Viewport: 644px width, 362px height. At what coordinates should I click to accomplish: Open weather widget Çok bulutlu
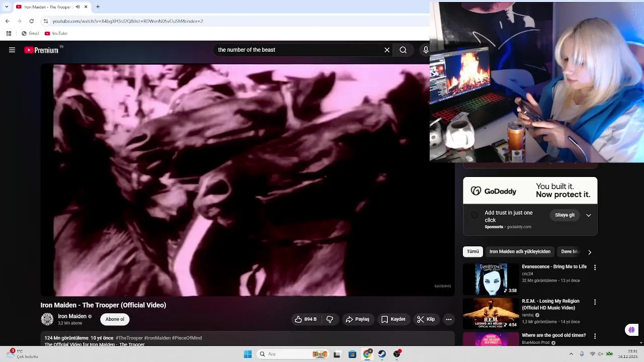[x=21, y=354]
